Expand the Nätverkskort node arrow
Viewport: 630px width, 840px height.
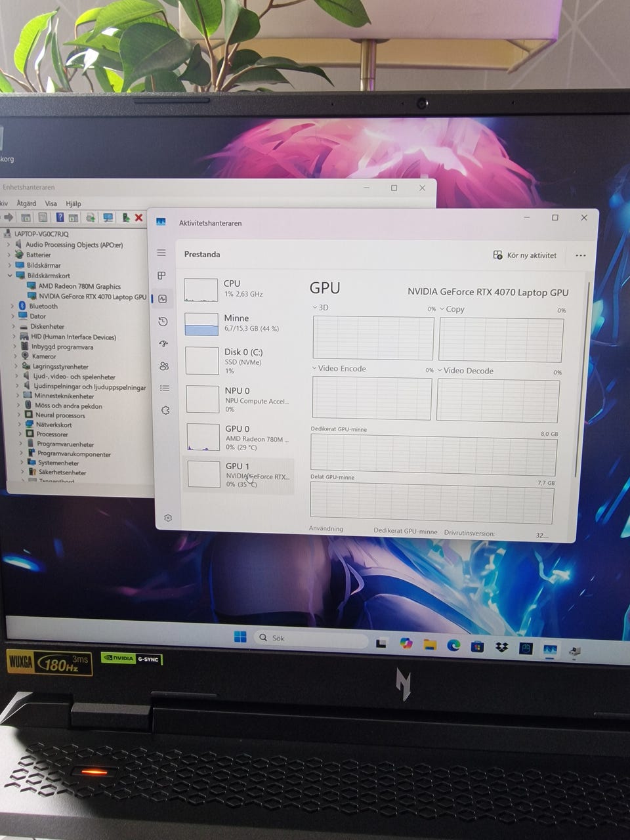coord(19,425)
